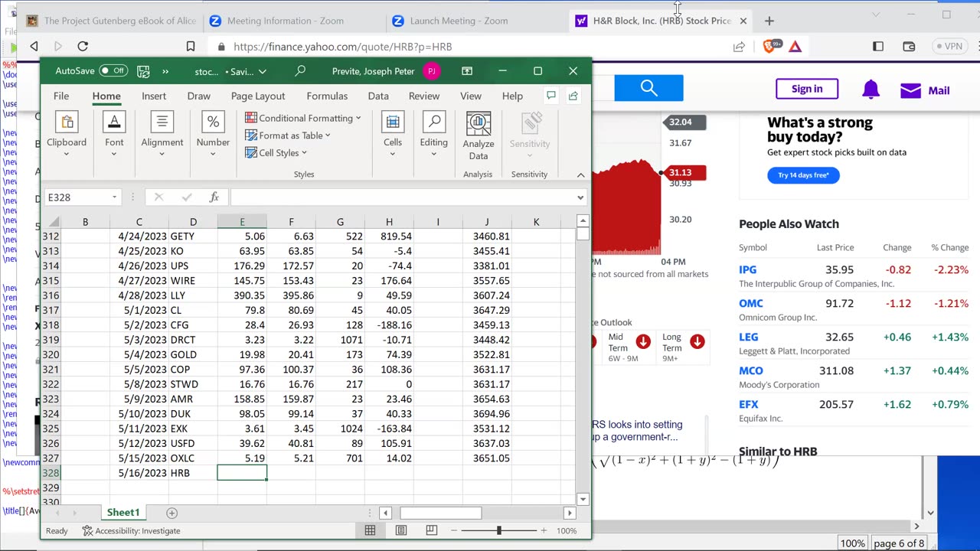Open Format as Table dropdown
The width and height of the screenshot is (980, 551).
coord(288,135)
